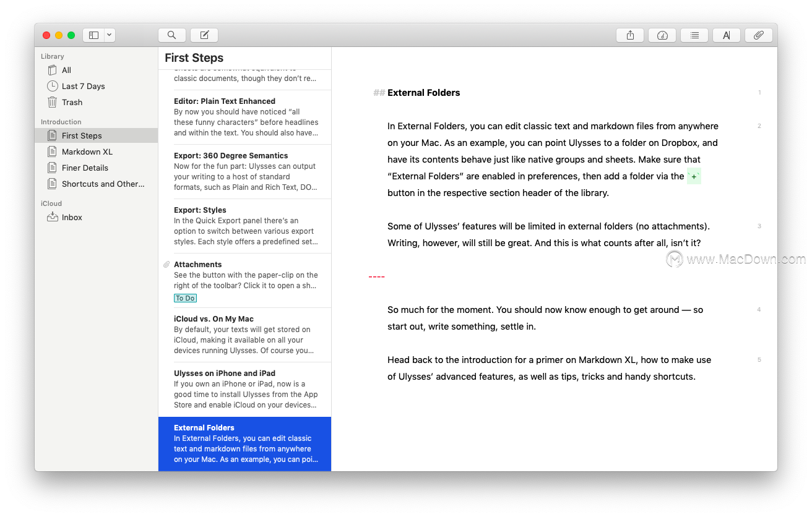This screenshot has height=517, width=812.
Task: Open the navigation list button
Action: [x=694, y=35]
